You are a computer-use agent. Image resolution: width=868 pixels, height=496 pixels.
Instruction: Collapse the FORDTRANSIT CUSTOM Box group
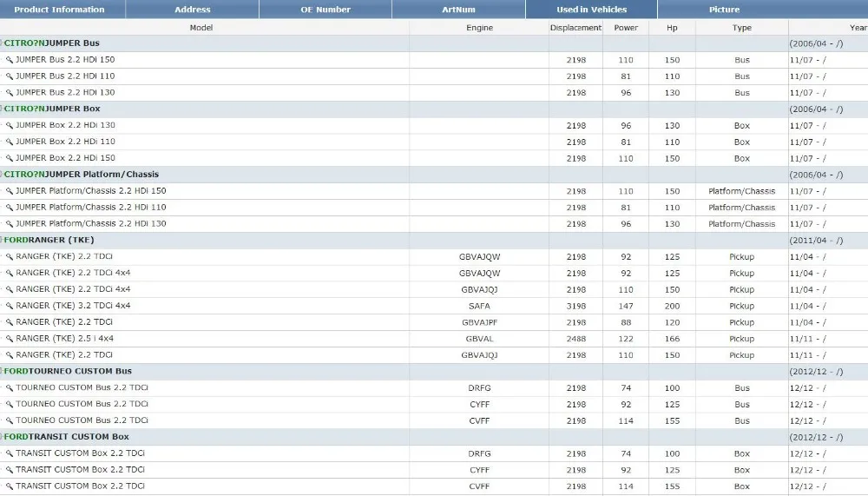point(2,437)
